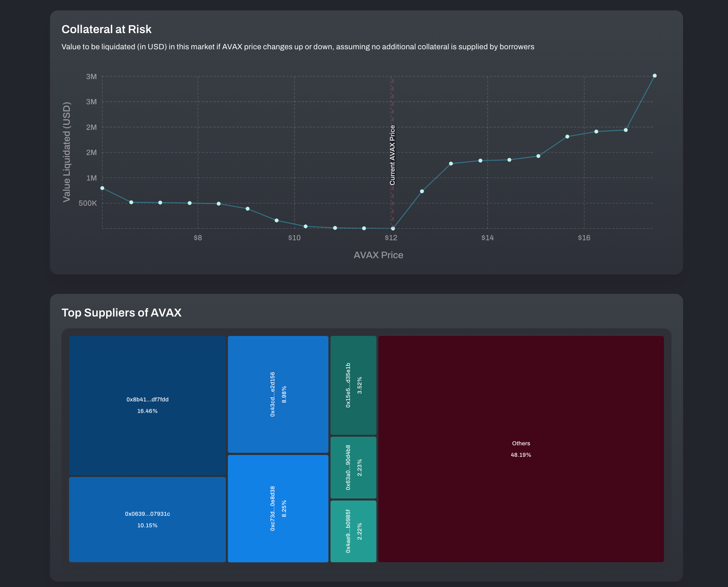Viewport: 728px width, 587px height.
Task: Click the Others 48.19% block
Action: pos(521,449)
